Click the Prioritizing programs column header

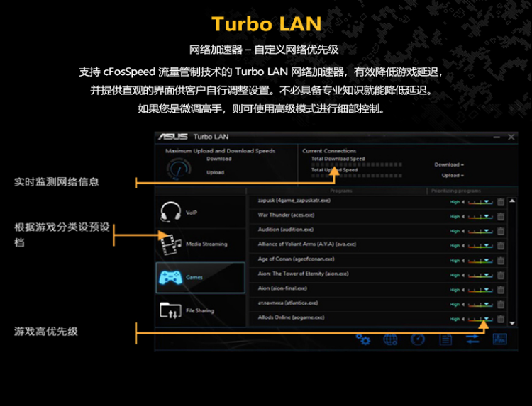tap(456, 191)
